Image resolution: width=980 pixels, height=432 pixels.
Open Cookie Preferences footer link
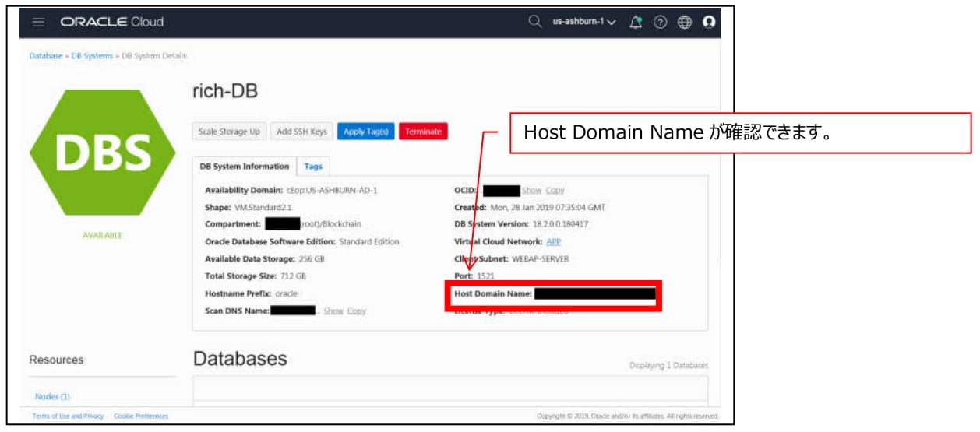point(141,416)
